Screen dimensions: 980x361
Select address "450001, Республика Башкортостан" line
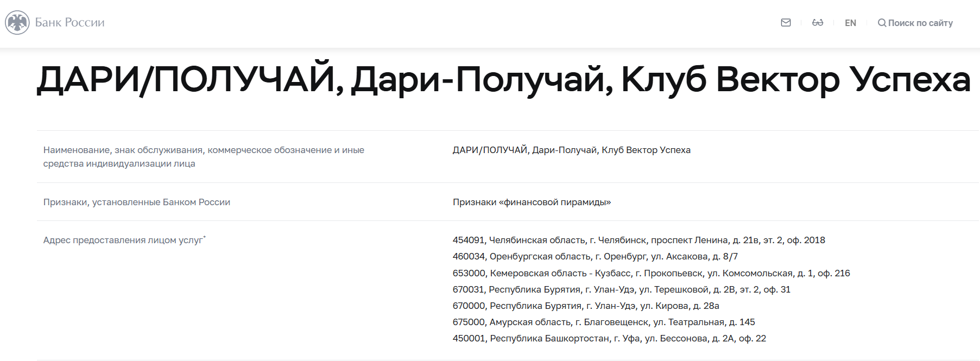[x=609, y=338]
